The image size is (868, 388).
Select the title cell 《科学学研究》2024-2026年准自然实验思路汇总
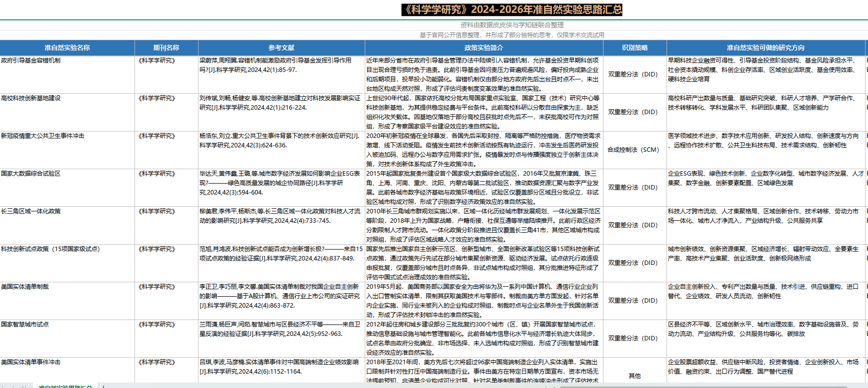[x=512, y=10]
